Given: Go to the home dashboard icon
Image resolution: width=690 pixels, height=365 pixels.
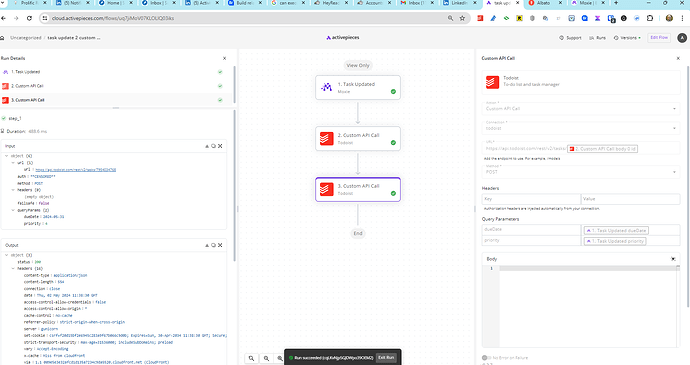Looking at the screenshot, I should (2, 38).
